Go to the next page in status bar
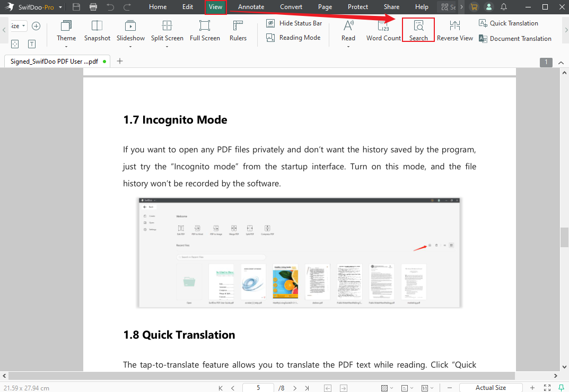Screen dimensions: 569x392 click(295, 388)
